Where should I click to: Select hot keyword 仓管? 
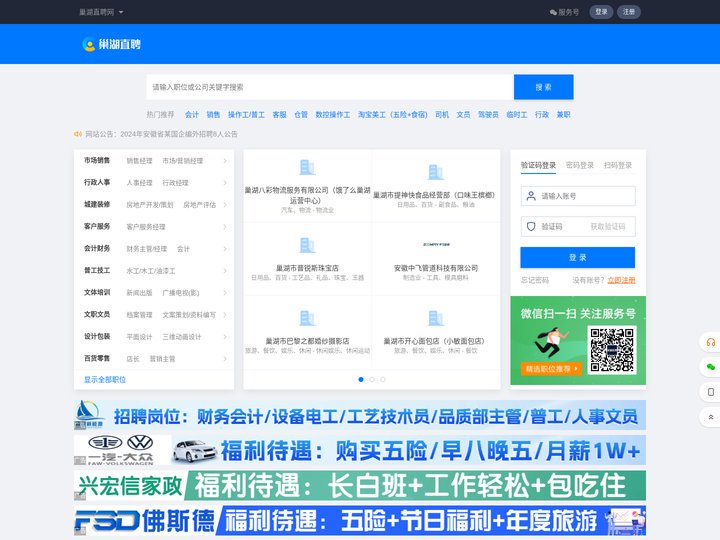click(301, 114)
